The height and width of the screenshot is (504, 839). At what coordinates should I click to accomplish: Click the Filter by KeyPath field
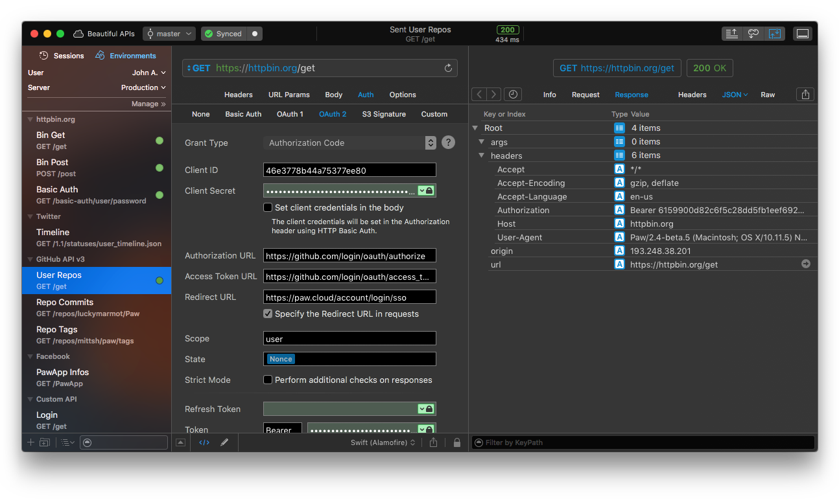643,442
